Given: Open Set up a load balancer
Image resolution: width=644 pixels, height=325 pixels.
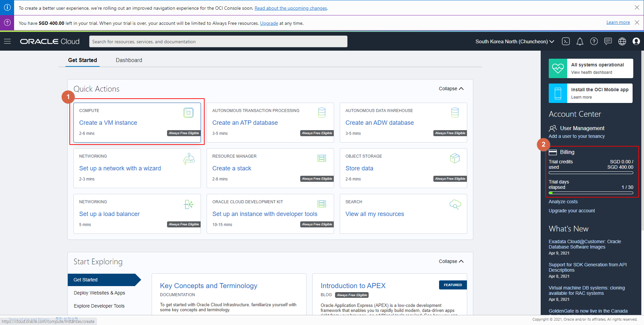Looking at the screenshot, I should tap(109, 214).
